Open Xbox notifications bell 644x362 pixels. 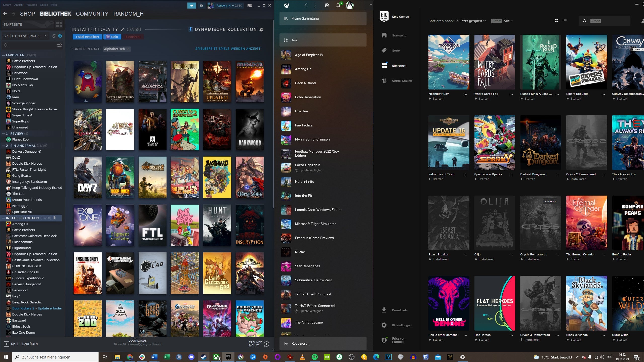pos(338,5)
